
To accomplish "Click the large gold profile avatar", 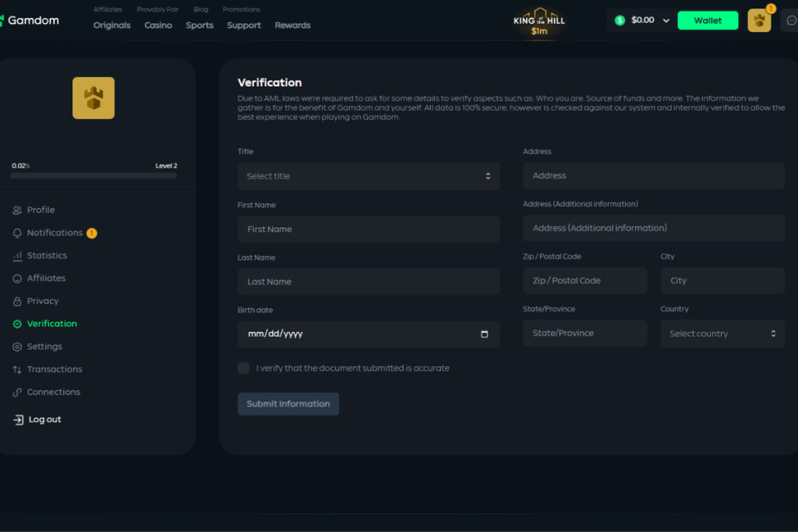I will [94, 98].
